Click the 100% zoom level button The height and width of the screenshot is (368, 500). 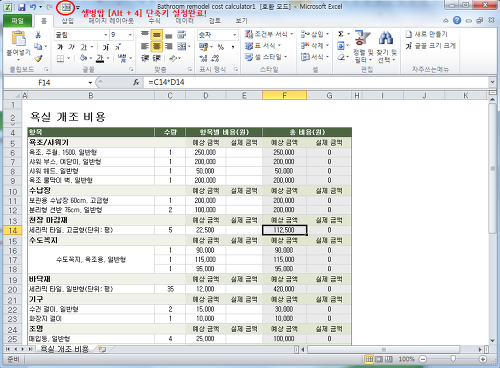406,359
